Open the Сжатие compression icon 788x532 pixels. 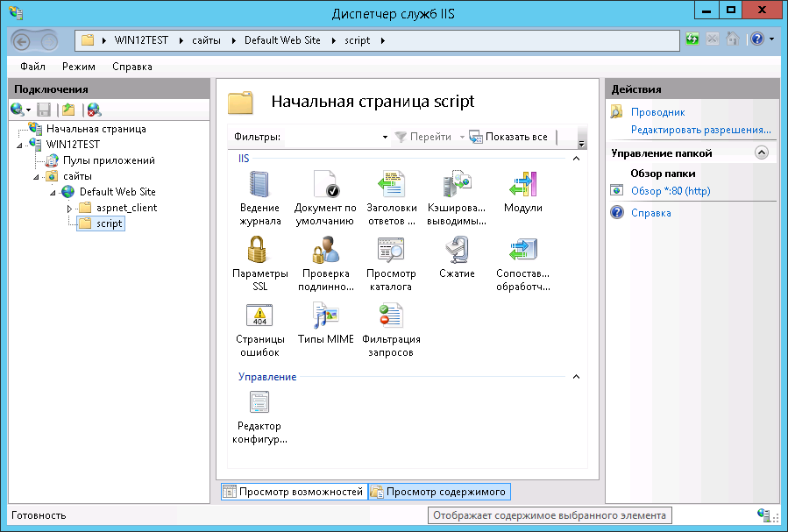click(x=457, y=252)
